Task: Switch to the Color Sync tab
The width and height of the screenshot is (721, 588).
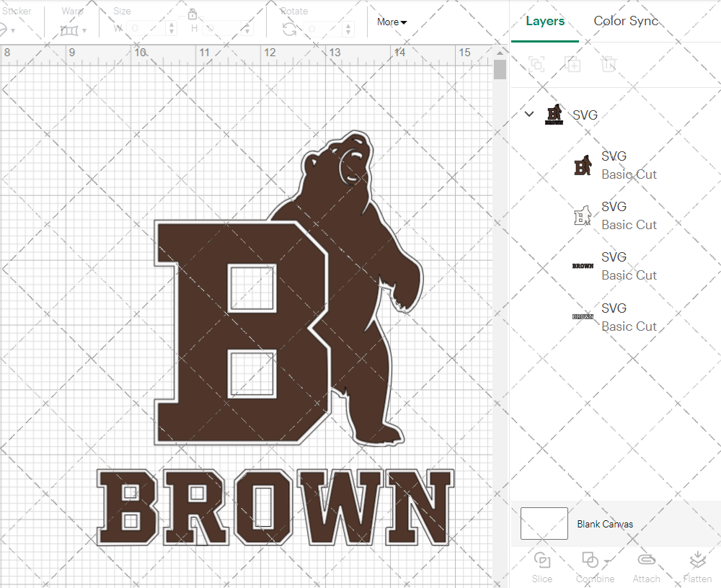Action: [x=626, y=21]
